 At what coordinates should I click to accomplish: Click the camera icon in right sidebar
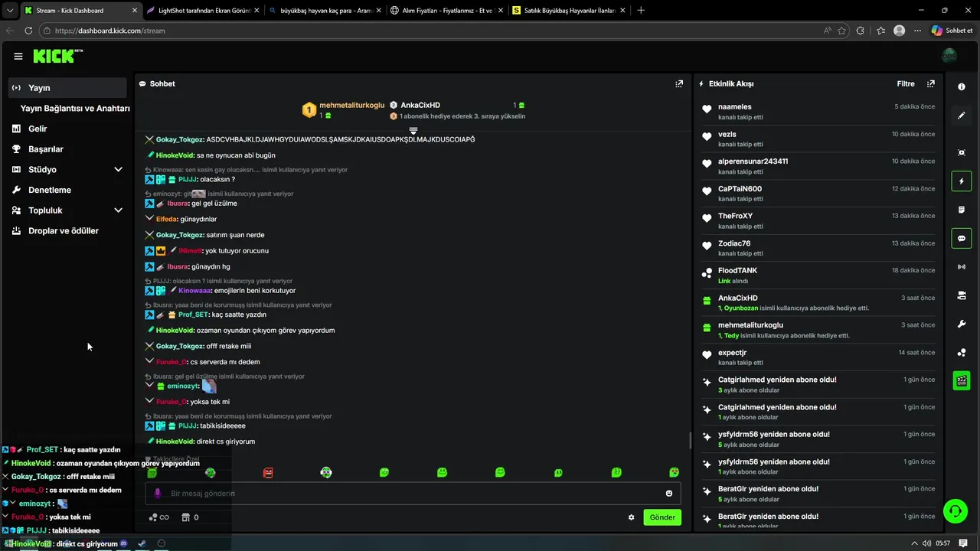tap(962, 295)
